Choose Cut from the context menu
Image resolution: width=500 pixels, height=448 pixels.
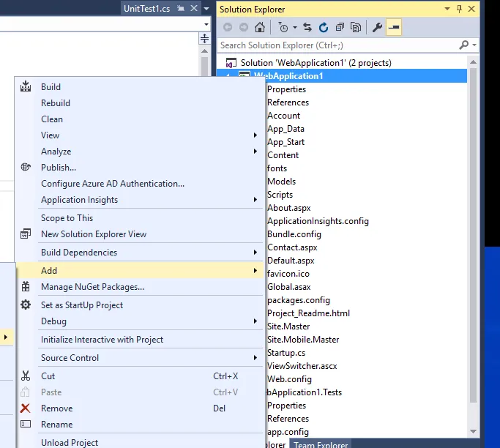point(140,376)
